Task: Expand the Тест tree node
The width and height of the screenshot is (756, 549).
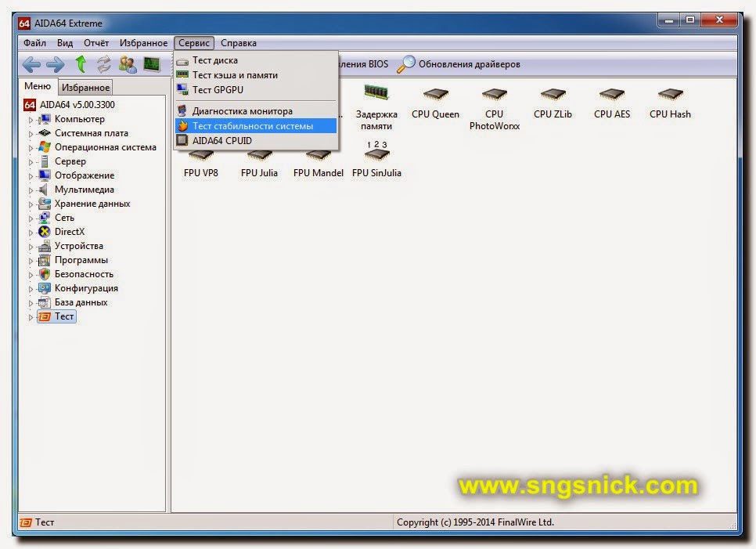Action: coord(31,317)
